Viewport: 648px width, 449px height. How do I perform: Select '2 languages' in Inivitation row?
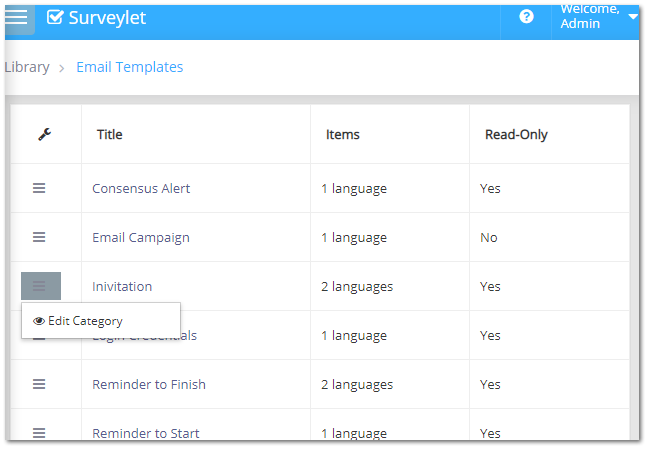point(357,287)
